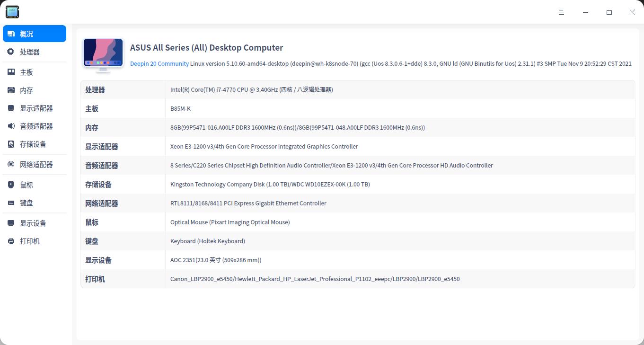Open 打印机 sidebar label
This screenshot has width=644, height=345.
click(30, 241)
